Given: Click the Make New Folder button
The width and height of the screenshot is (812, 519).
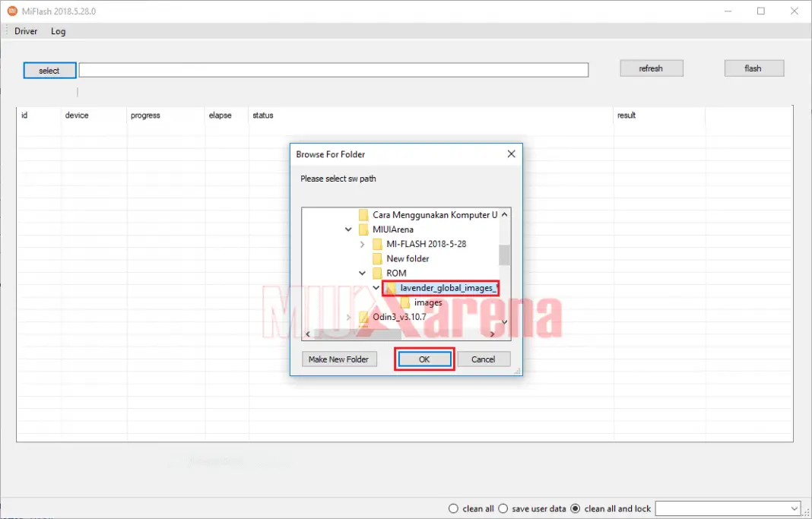Looking at the screenshot, I should point(339,359).
